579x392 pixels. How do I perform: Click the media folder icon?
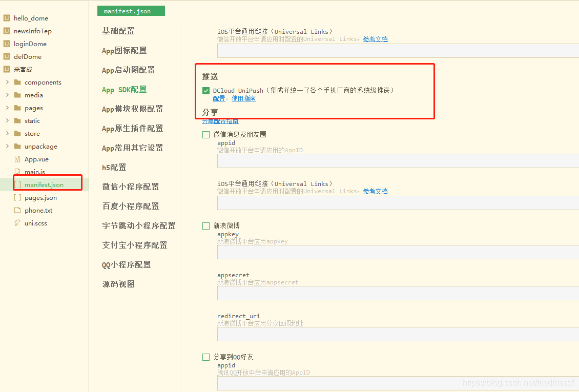pyautogui.click(x=17, y=95)
